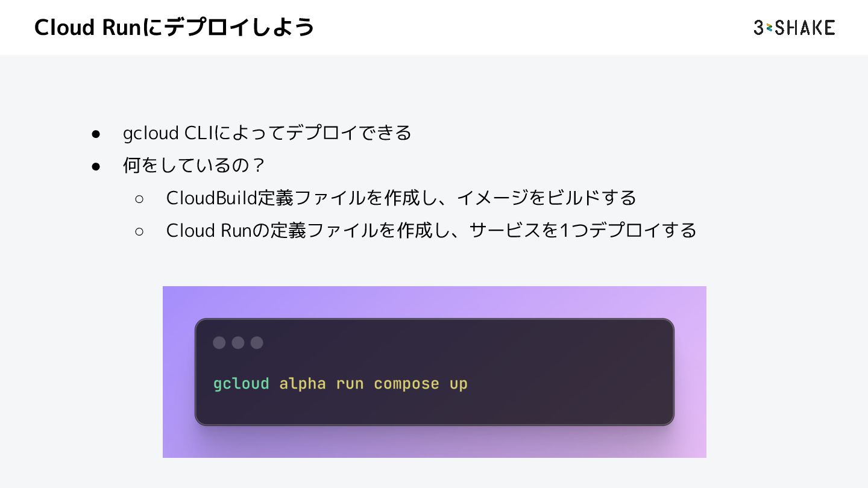The width and height of the screenshot is (868, 488).
Task: Click the third terminal window dot
Action: pos(257,343)
